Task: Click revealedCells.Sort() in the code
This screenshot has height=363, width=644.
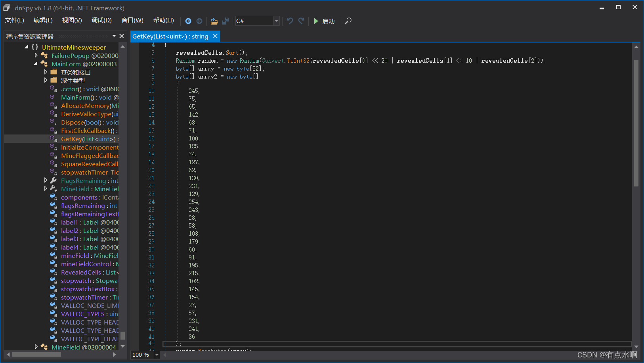Action: pos(211,53)
